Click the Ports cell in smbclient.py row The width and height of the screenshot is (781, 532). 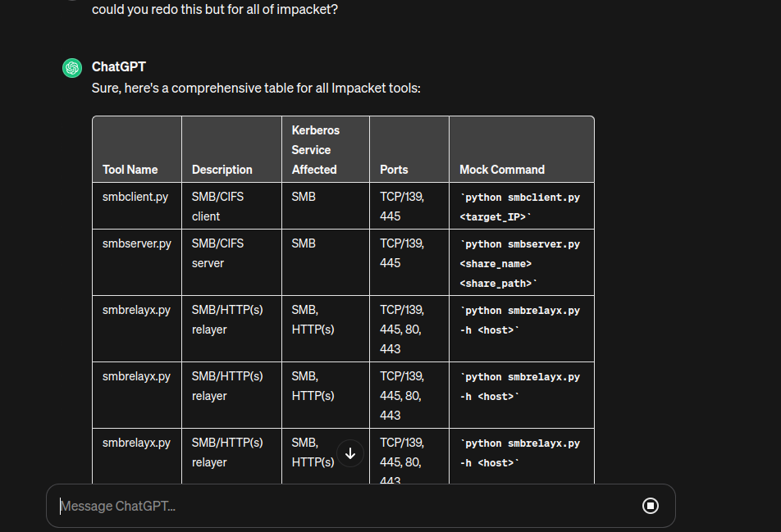[402, 207]
